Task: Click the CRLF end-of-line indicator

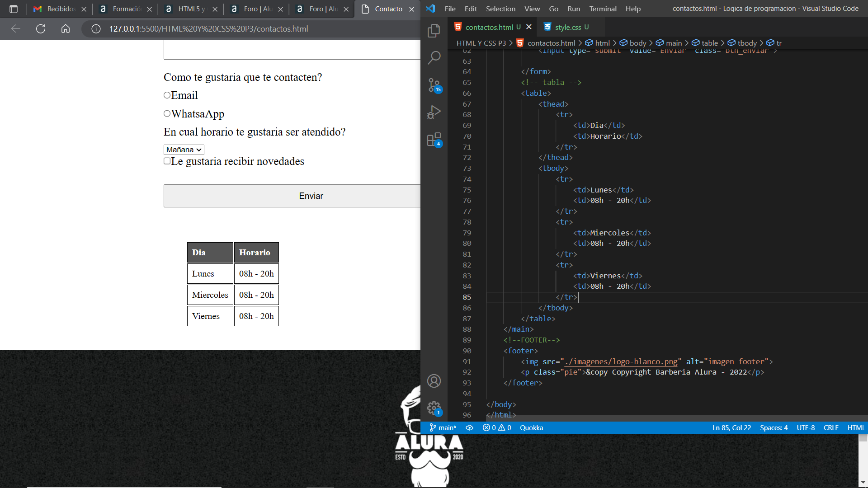Action: 831,427
